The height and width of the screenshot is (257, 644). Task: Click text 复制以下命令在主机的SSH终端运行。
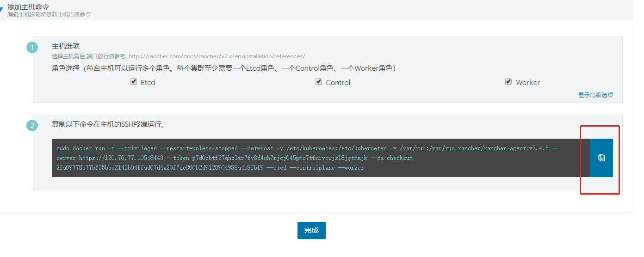click(x=109, y=124)
